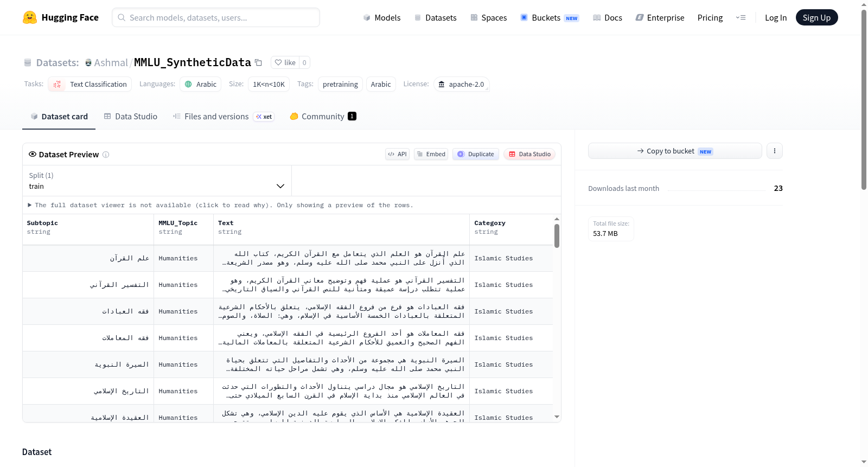Click the Arabic tag under Tags
868x467 pixels.
[381, 84]
